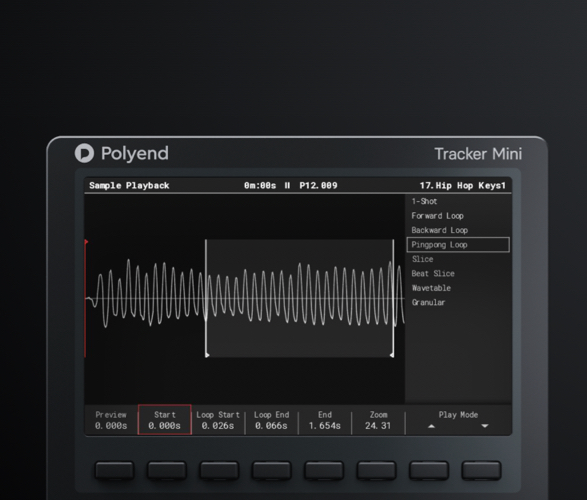Click the Play Mode up arrow
Screen dimensions: 587x500
[431, 426]
